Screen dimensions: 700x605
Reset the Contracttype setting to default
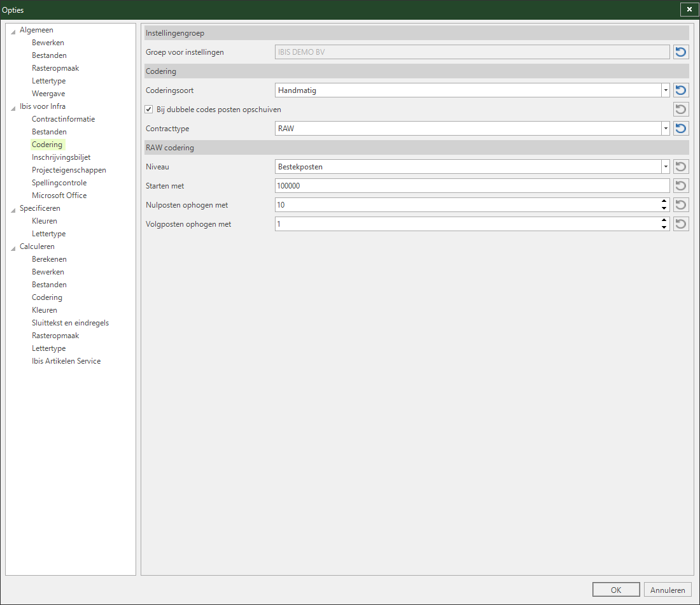tap(681, 129)
